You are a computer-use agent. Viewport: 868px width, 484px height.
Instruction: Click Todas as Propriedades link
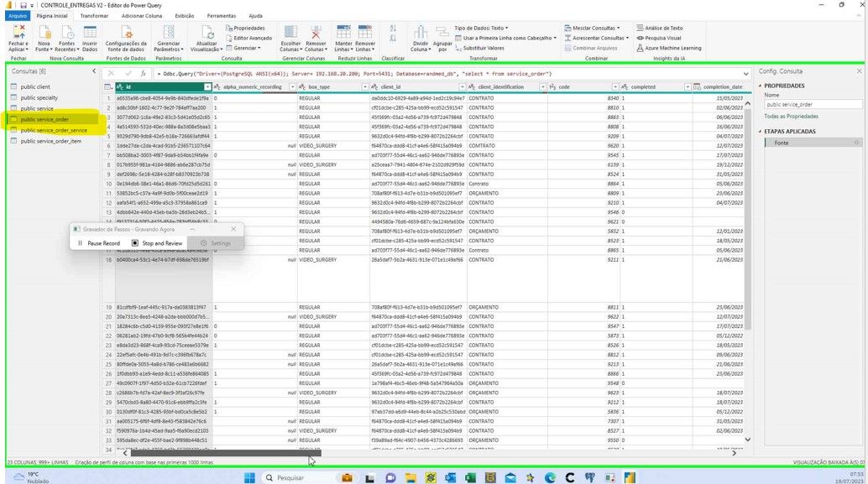point(791,117)
